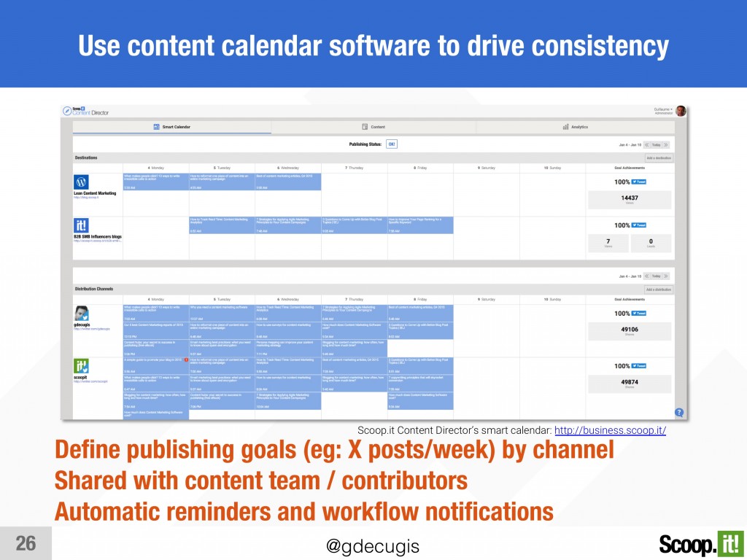Image resolution: width=747 pixels, height=560 pixels.
Task: Open the Smart Calendar tab
Action: coord(172,127)
